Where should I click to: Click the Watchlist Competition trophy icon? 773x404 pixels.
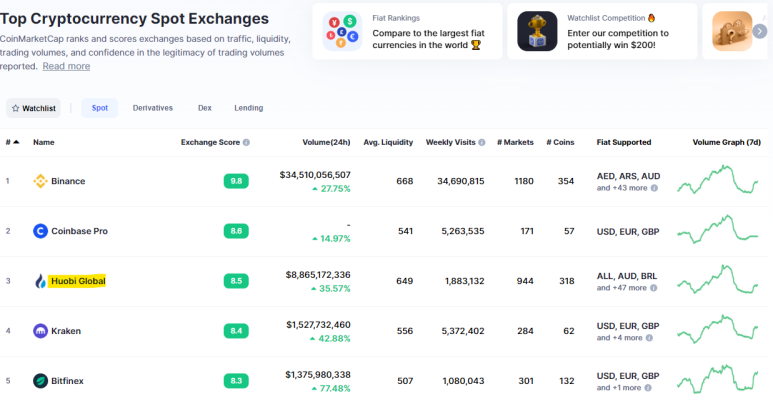[537, 32]
